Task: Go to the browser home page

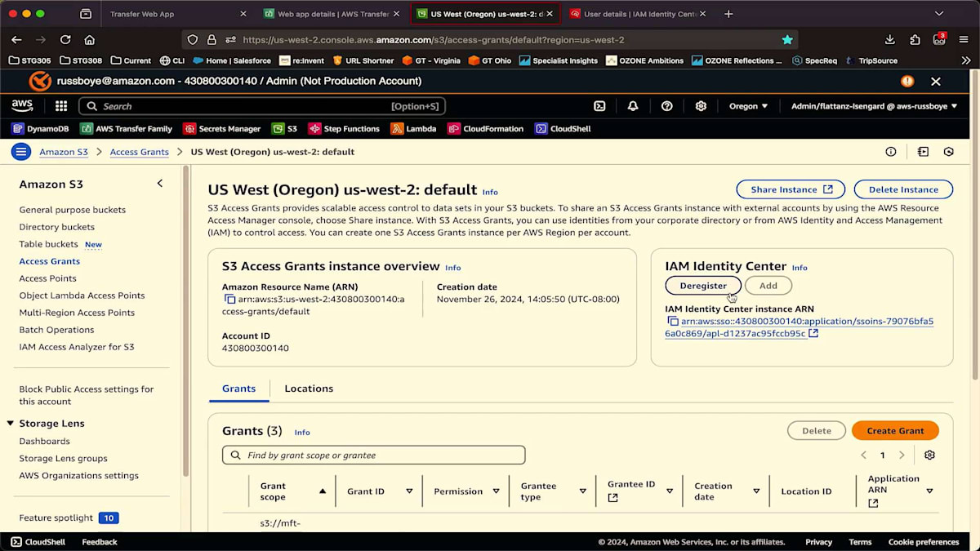Action: 90,39
